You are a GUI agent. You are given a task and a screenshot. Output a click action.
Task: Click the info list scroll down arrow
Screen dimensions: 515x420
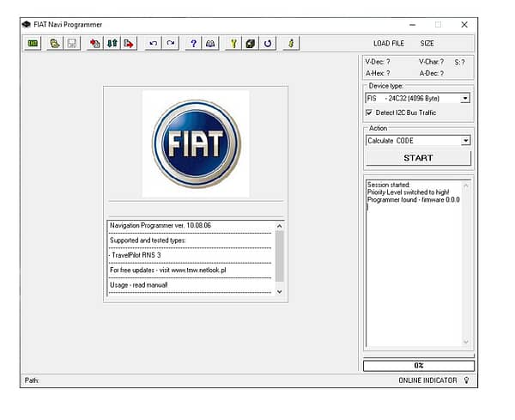point(280,291)
